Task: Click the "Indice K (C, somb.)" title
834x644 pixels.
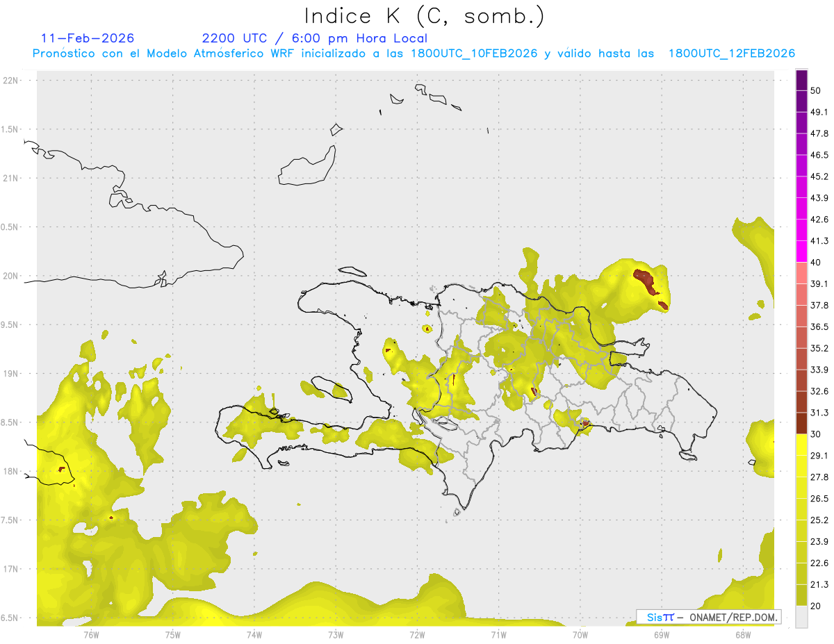Action: (425, 16)
